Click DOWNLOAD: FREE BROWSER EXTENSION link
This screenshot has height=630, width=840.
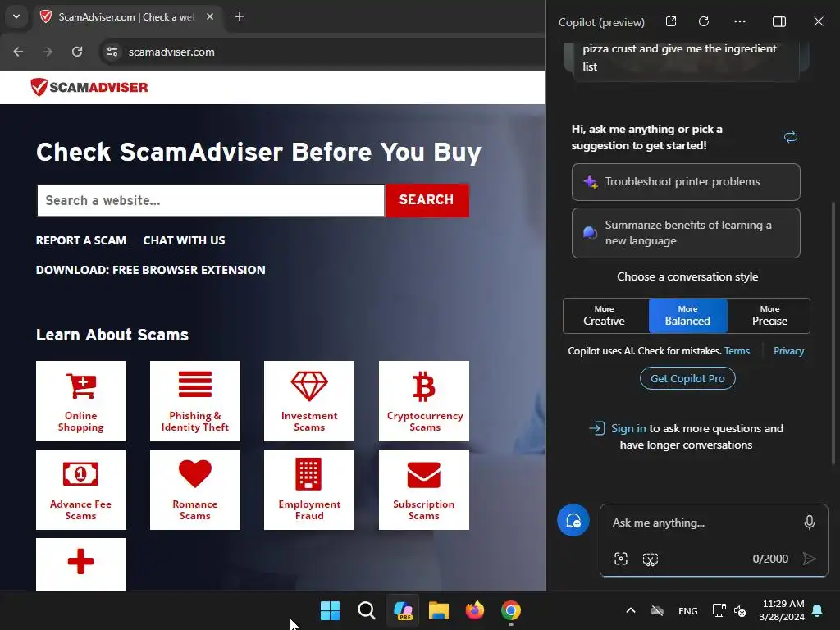pos(151,270)
